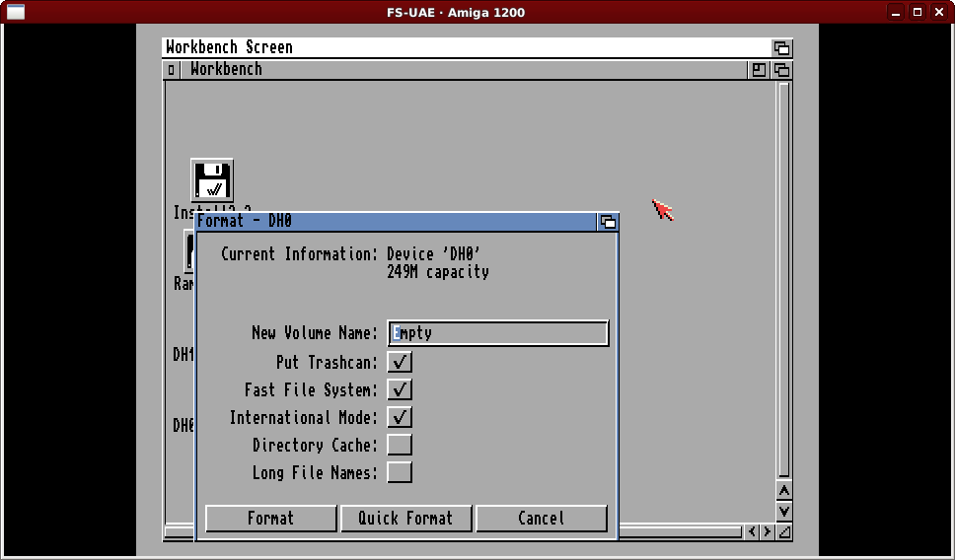The width and height of the screenshot is (955, 560).
Task: Click the Workbench scroll down arrow
Action: (784, 512)
